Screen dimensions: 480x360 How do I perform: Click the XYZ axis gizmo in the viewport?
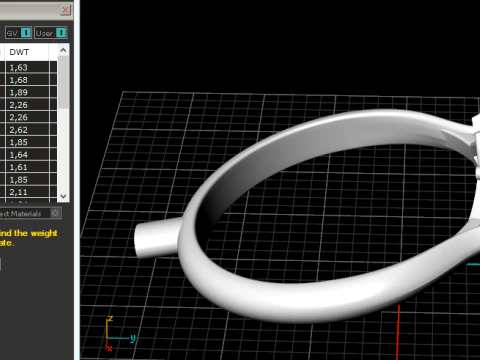120,334
